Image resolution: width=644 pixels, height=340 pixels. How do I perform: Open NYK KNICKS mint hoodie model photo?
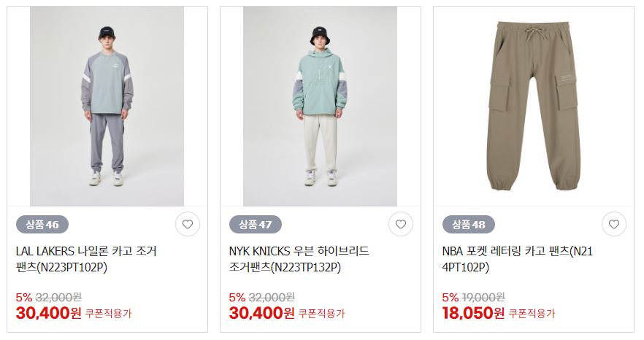[x=320, y=106]
